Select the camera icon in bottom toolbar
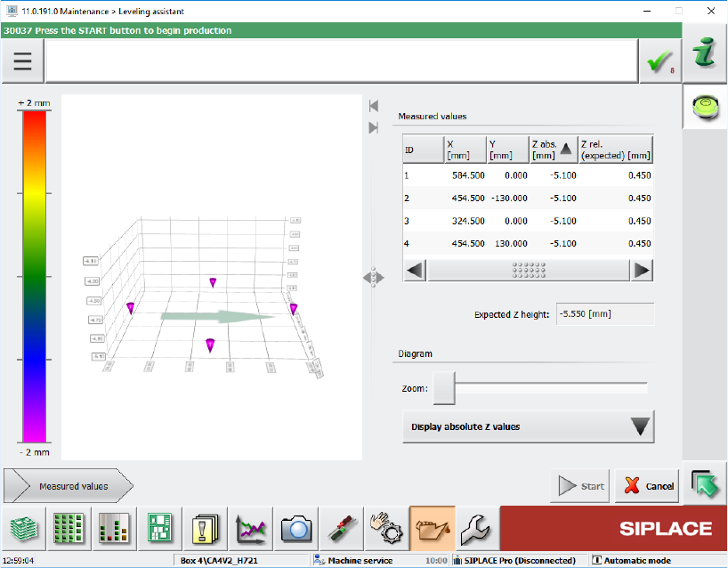Image resolution: width=728 pixels, height=568 pixels. 295,528
